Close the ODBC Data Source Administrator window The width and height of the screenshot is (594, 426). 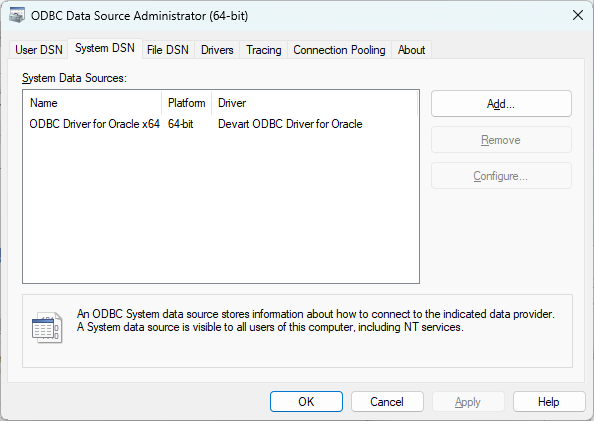click(578, 16)
